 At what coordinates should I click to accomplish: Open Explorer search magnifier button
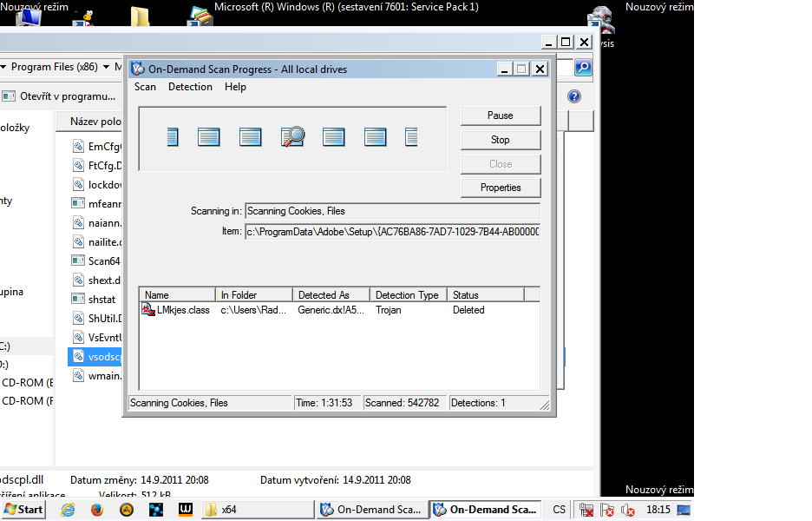pyautogui.click(x=583, y=68)
